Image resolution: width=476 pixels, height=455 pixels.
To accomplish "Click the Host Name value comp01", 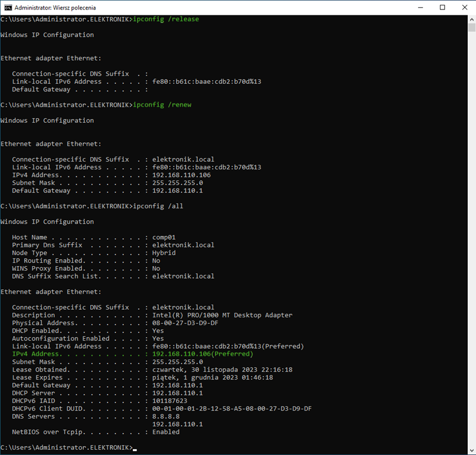I will 164,237.
